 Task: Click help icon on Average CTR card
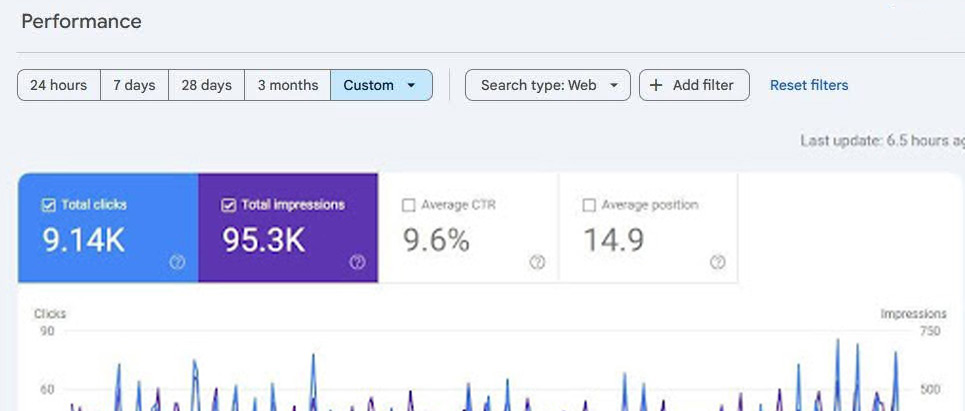click(537, 262)
